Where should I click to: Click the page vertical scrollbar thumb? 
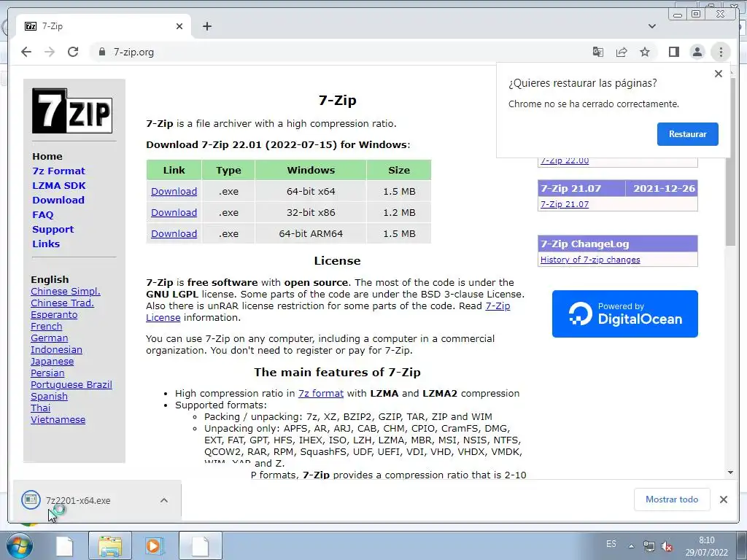[x=730, y=162]
